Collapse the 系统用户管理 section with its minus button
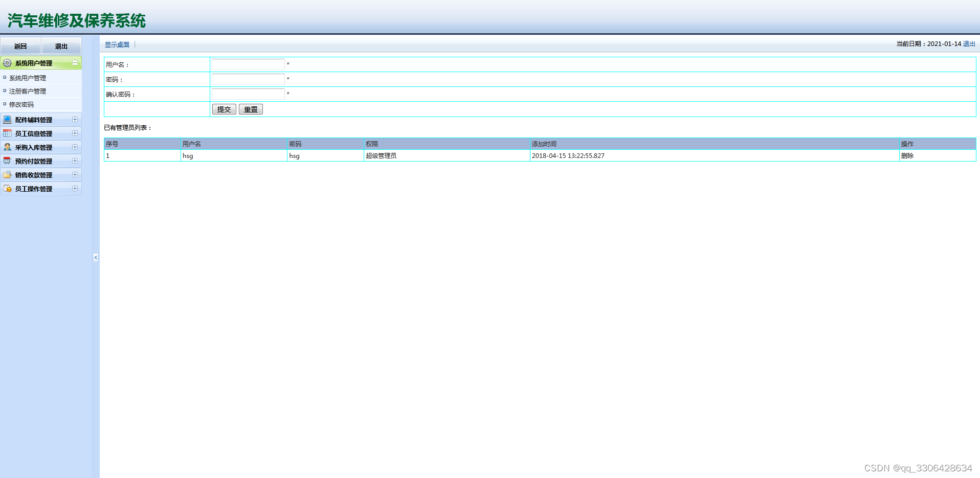The width and height of the screenshot is (980, 478). click(75, 63)
